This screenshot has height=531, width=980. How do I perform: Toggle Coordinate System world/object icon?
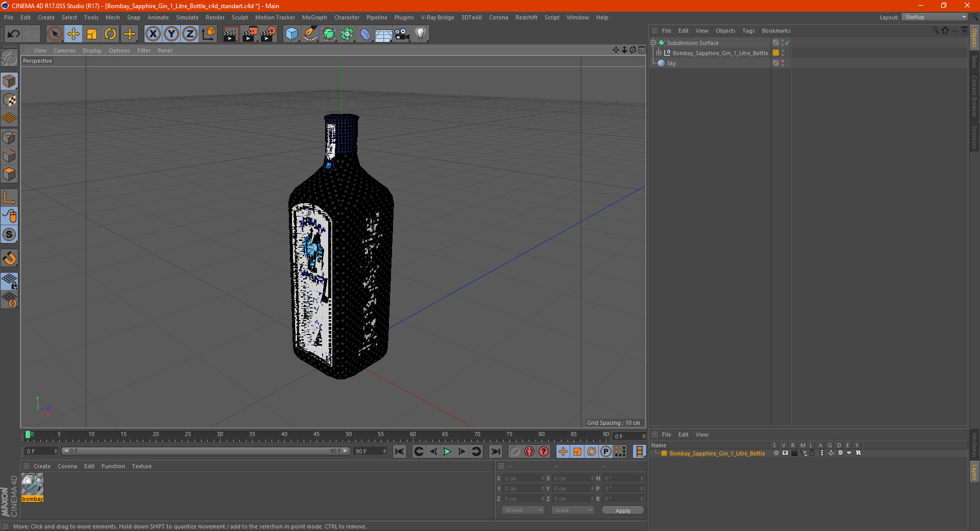[x=209, y=34]
